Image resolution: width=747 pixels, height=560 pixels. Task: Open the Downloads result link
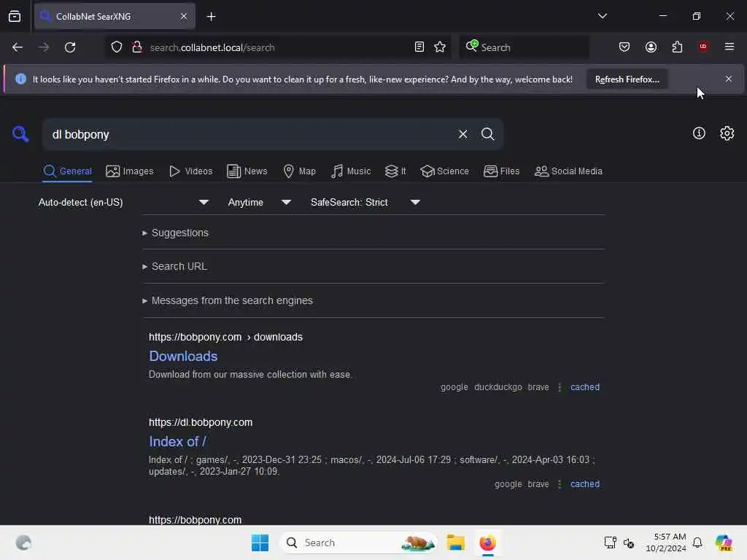click(183, 356)
